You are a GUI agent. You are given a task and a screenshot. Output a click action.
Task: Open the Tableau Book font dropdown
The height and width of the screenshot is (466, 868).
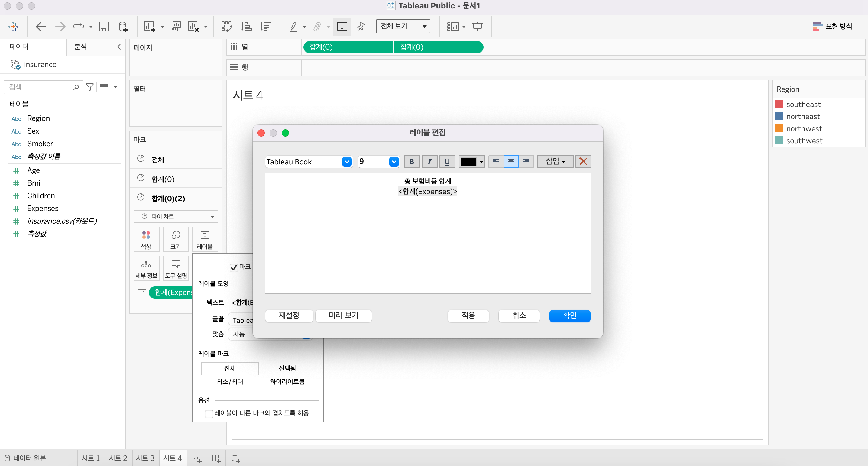(346, 162)
